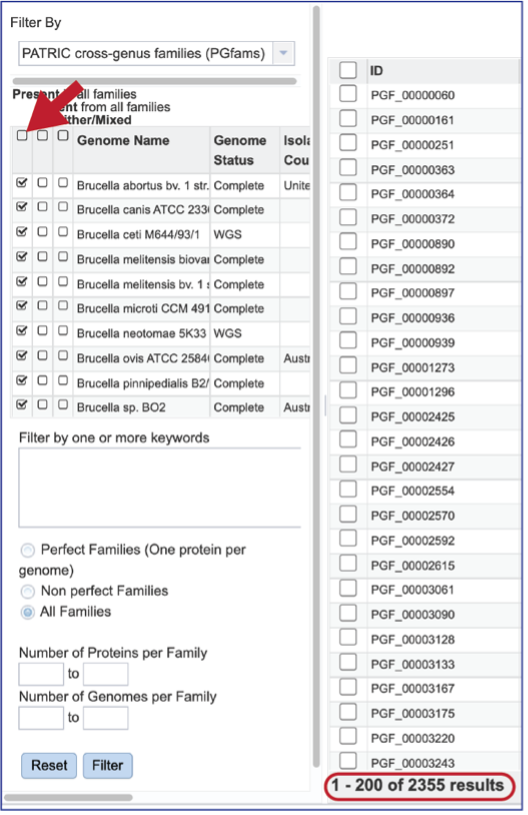Click the vertical scrollbar of the filter panel
Screen dimensions: 528x815
(316, 387)
